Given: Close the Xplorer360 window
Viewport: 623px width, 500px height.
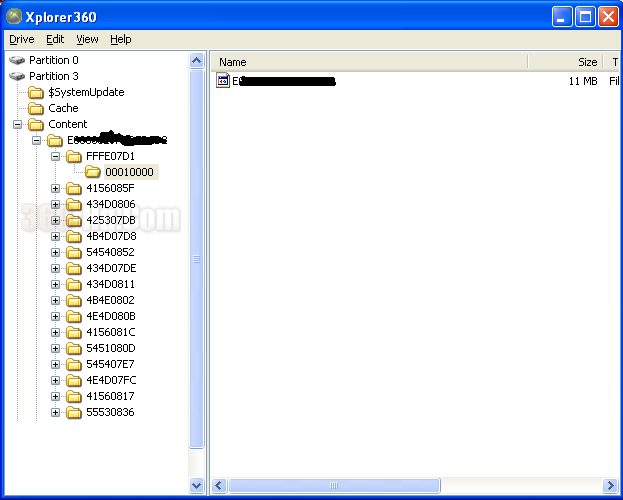Looking at the screenshot, I should [608, 17].
